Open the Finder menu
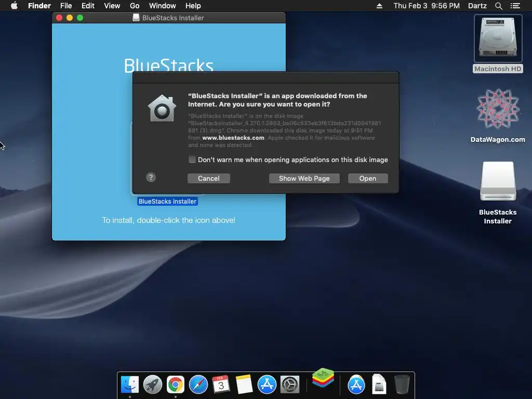 pyautogui.click(x=39, y=6)
